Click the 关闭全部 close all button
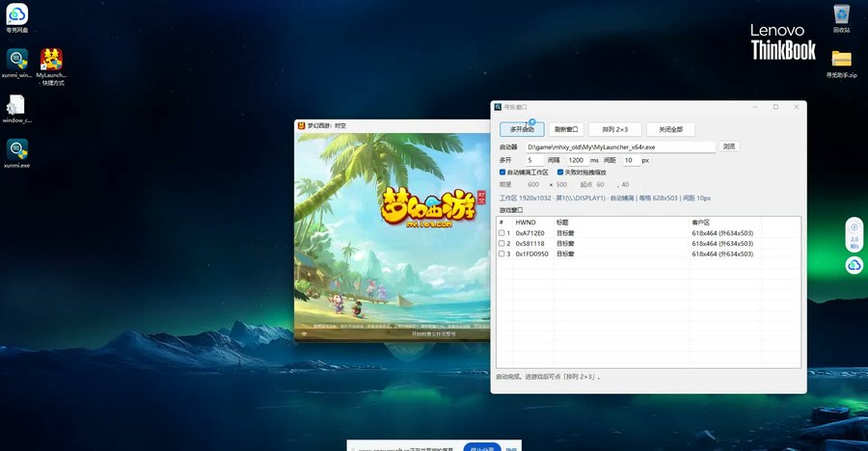The height and width of the screenshot is (451, 868). point(670,129)
